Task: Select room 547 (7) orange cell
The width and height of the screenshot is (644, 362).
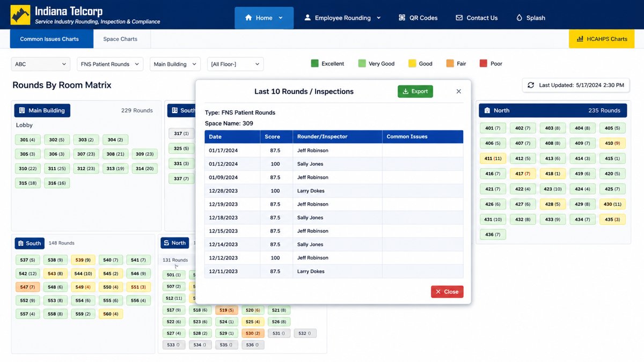Action: point(27,287)
